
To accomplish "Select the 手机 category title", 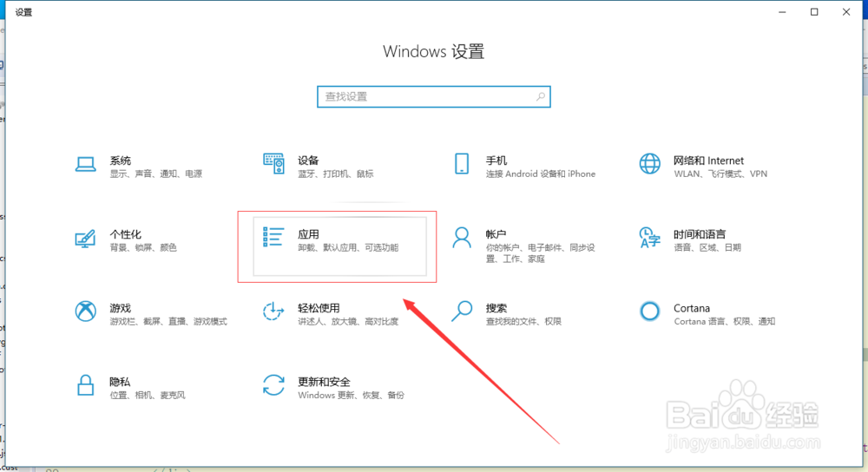I will click(x=496, y=161).
